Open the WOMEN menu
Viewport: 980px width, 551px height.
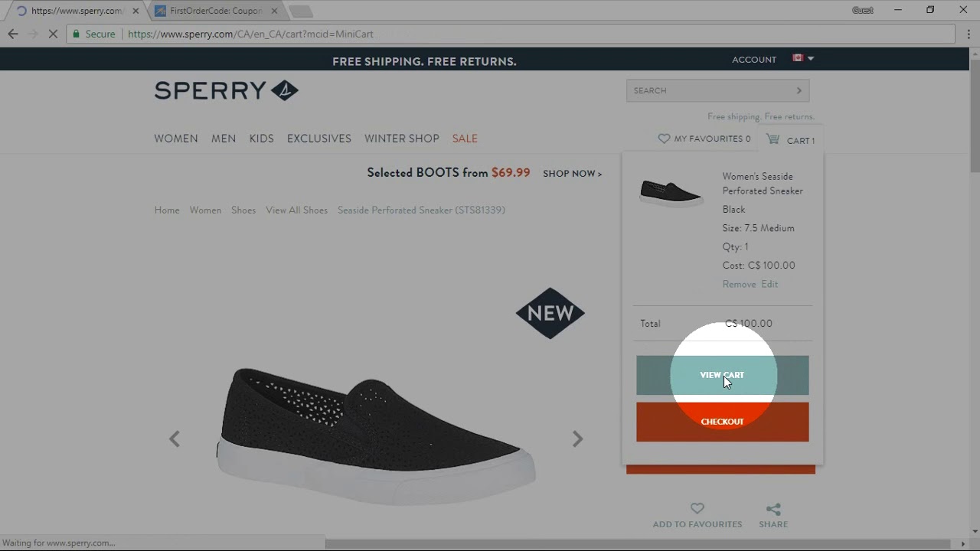176,139
